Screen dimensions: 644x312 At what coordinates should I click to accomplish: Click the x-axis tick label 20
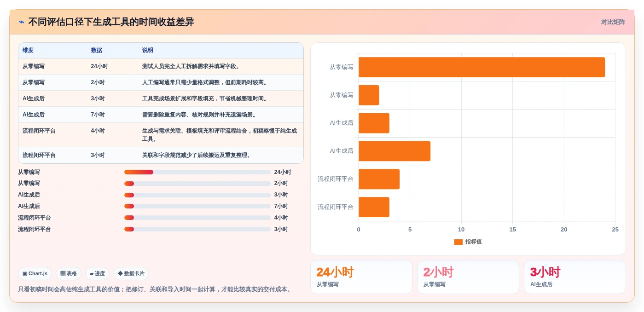click(x=564, y=230)
